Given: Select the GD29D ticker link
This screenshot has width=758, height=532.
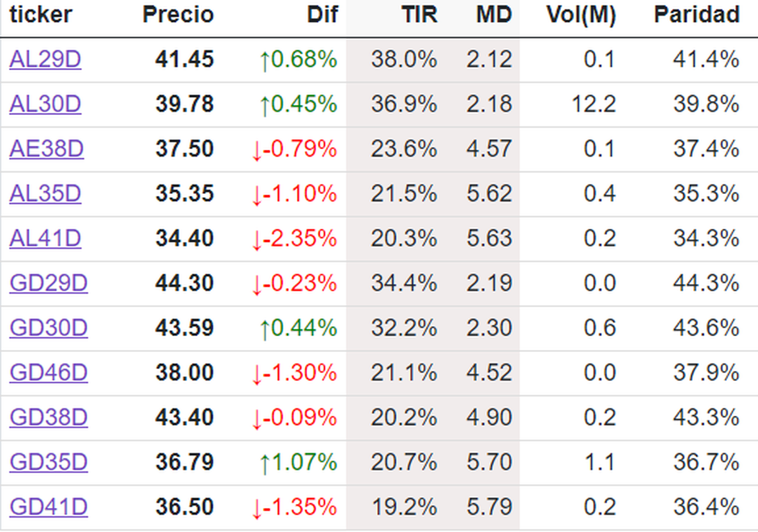Looking at the screenshot, I should (x=49, y=284).
